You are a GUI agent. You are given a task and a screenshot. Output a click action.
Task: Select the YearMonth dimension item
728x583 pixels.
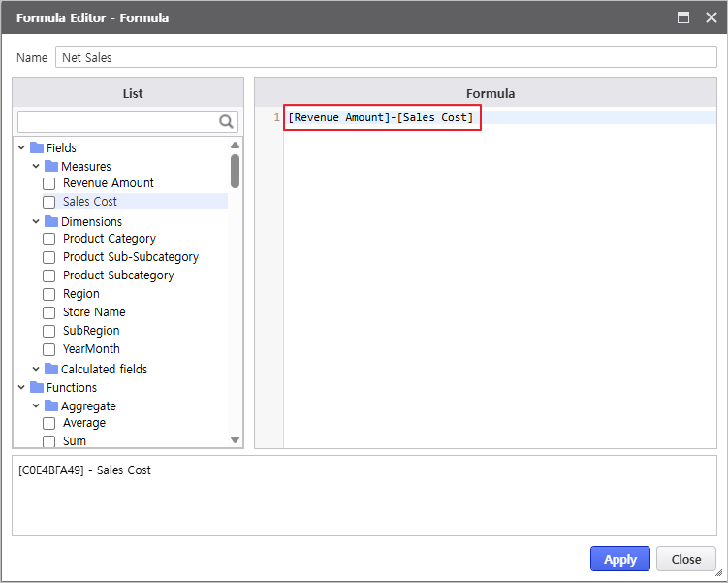(x=91, y=349)
